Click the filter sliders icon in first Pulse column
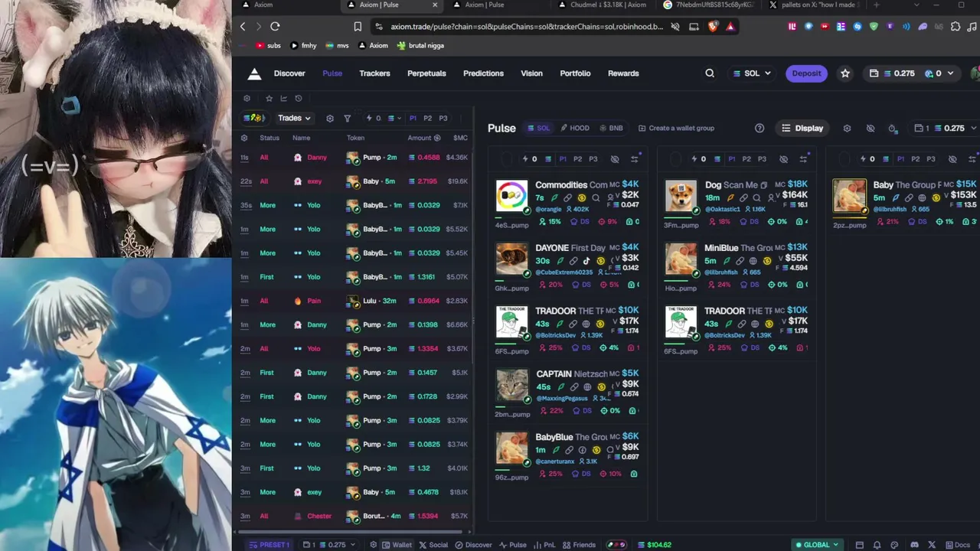The height and width of the screenshot is (551, 980). 635,159
